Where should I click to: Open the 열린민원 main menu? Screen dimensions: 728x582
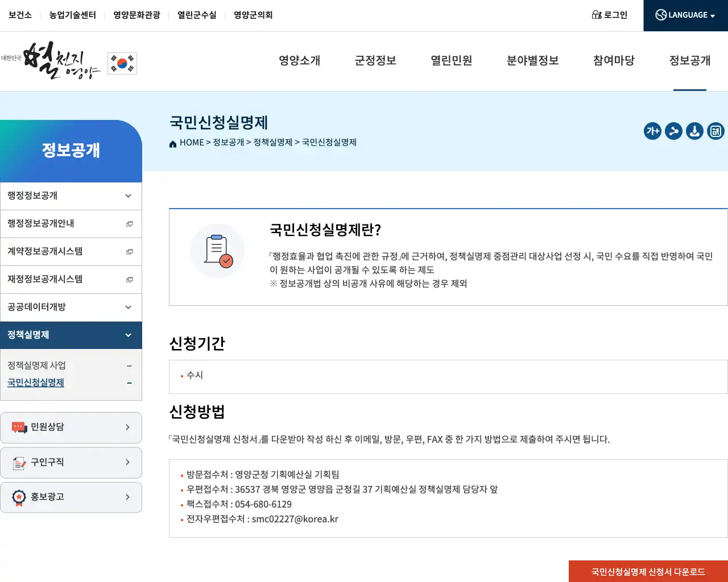(452, 61)
